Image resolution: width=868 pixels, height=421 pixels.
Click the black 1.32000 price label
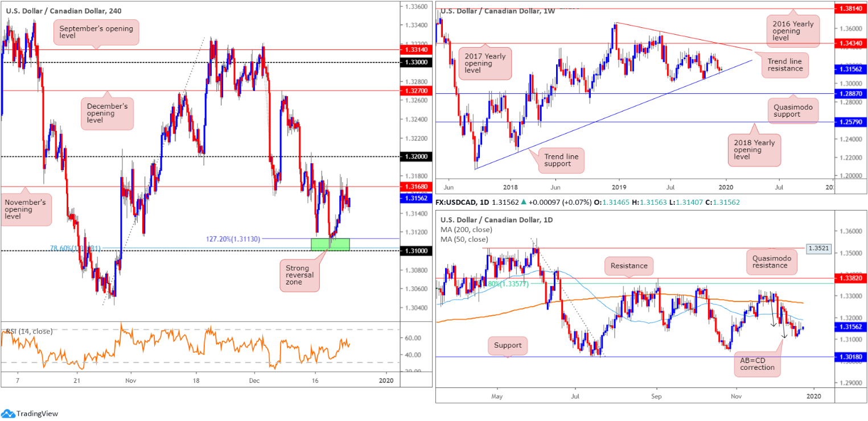tap(416, 156)
